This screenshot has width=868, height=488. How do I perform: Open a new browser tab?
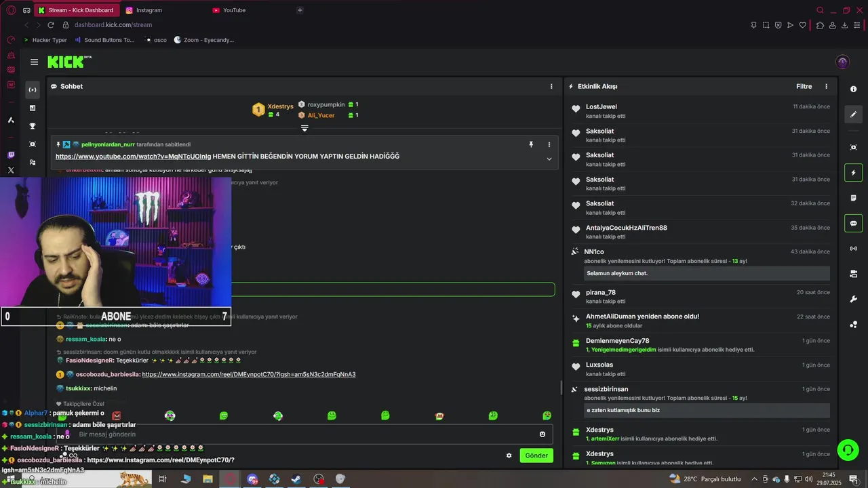tap(300, 10)
